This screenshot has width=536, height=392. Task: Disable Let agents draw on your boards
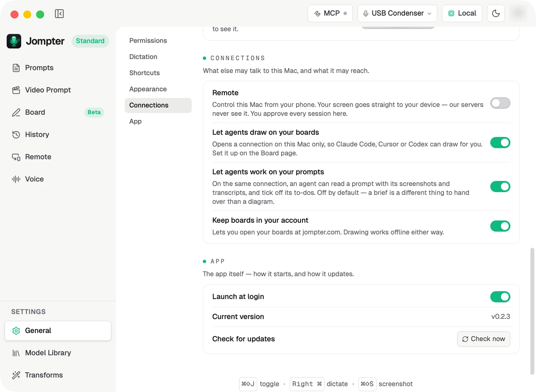(x=500, y=143)
